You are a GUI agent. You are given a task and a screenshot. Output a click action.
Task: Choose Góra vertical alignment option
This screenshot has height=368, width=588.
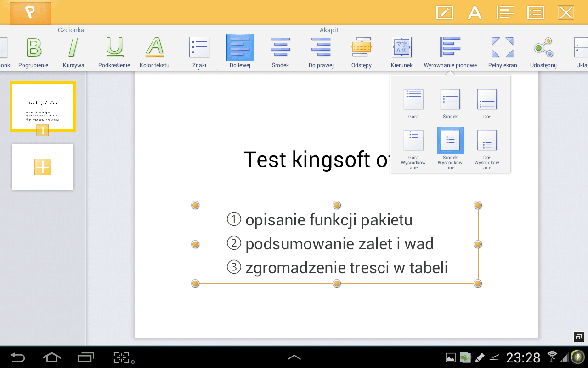[x=413, y=103]
